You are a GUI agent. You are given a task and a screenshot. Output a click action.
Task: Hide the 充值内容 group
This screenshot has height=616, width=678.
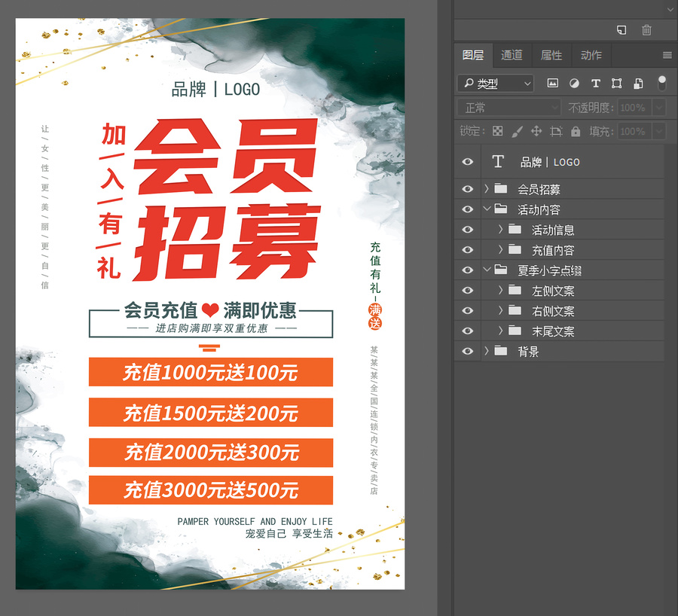point(467,250)
